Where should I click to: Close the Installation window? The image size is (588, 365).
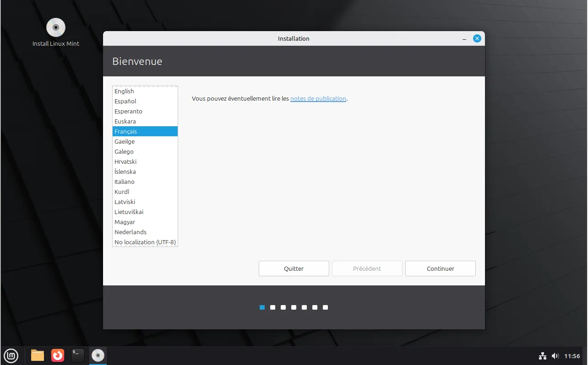477,39
